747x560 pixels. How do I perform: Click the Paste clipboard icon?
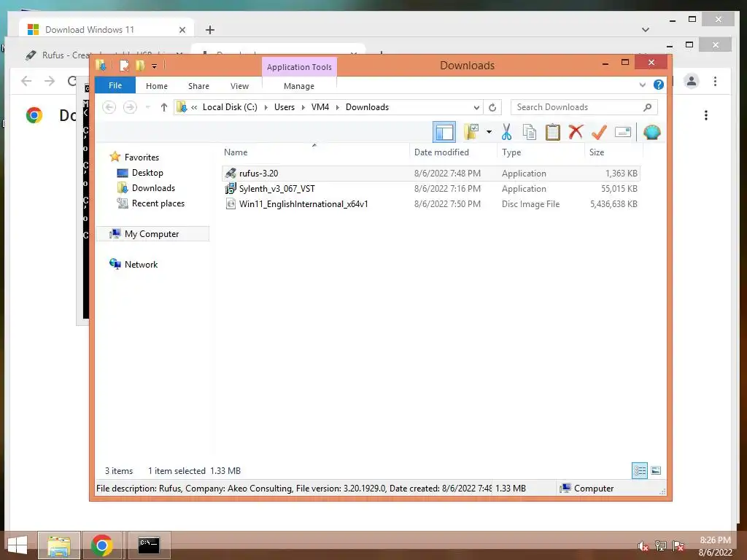(553, 132)
